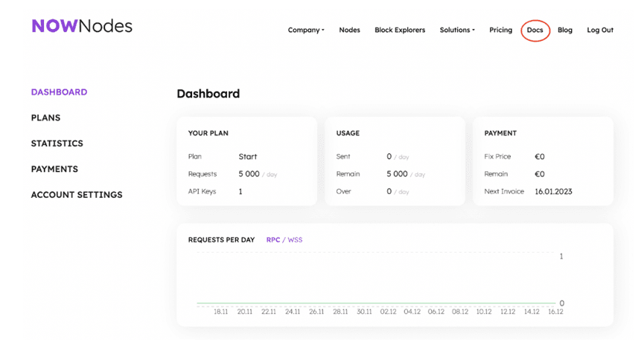The height and width of the screenshot is (357, 644).
Task: Switch to Statistics in the sidebar
Action: [x=57, y=144]
